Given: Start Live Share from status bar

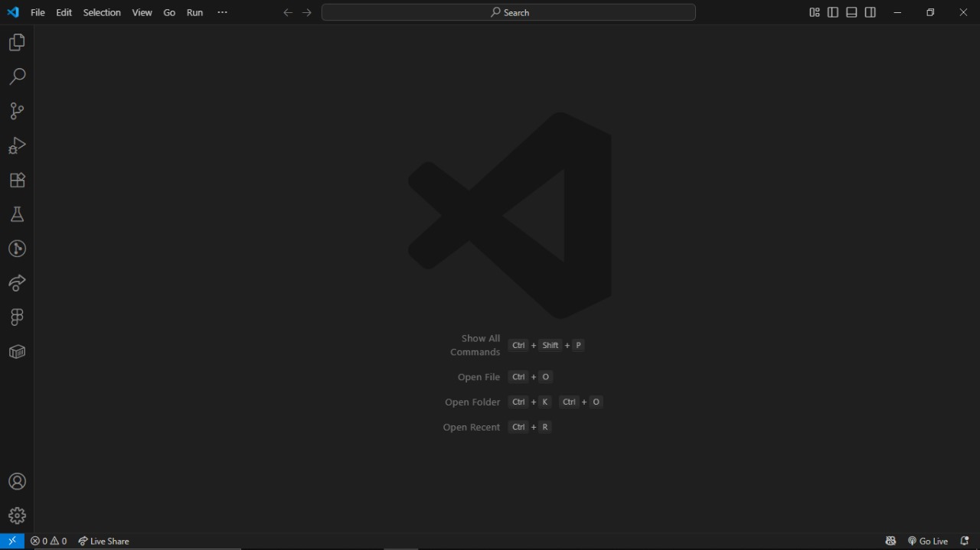Looking at the screenshot, I should tap(103, 541).
